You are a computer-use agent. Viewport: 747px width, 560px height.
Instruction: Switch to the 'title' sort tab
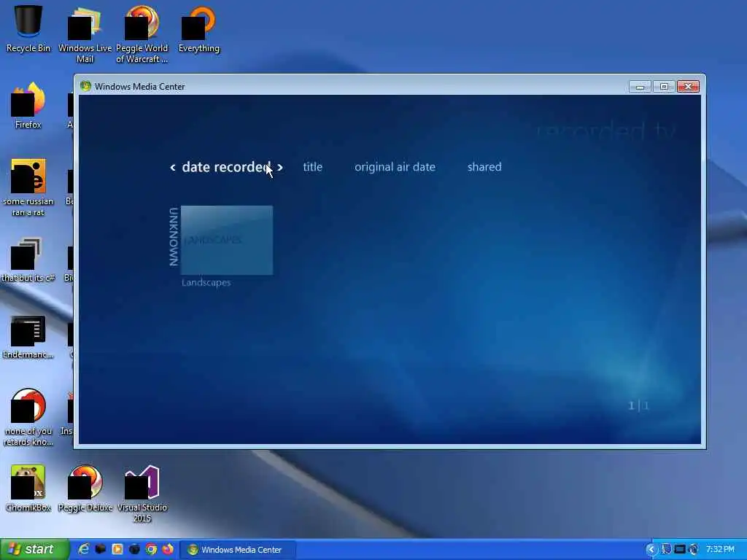tap(312, 167)
